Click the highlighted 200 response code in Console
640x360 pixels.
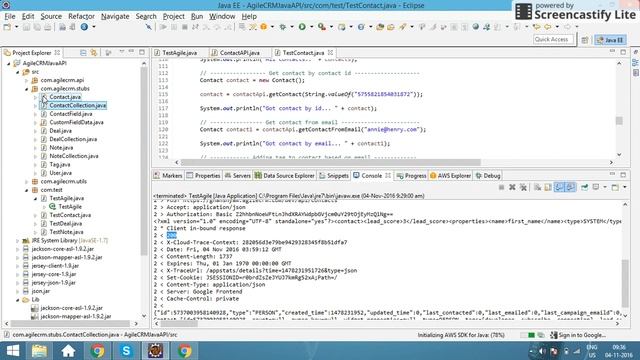point(171,236)
